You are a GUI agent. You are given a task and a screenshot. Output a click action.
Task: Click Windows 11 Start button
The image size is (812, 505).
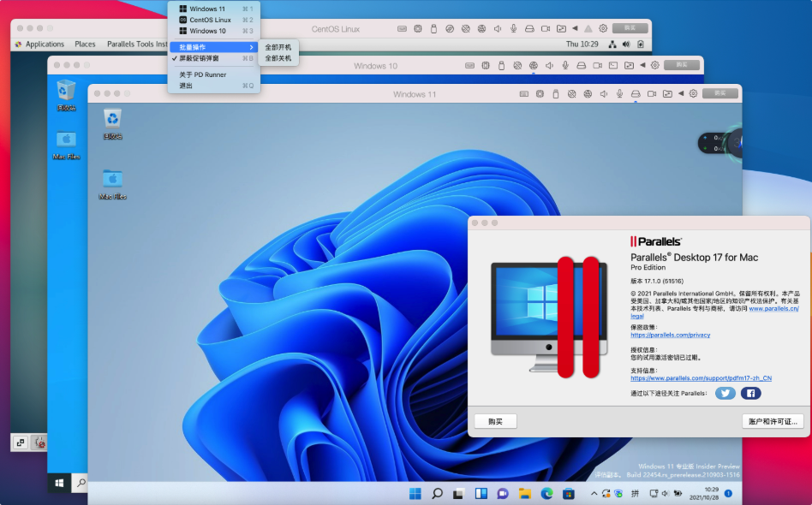point(415,494)
